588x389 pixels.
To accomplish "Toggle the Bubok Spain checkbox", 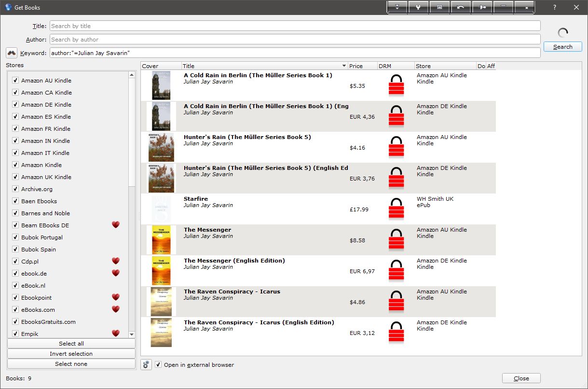I will [15, 249].
